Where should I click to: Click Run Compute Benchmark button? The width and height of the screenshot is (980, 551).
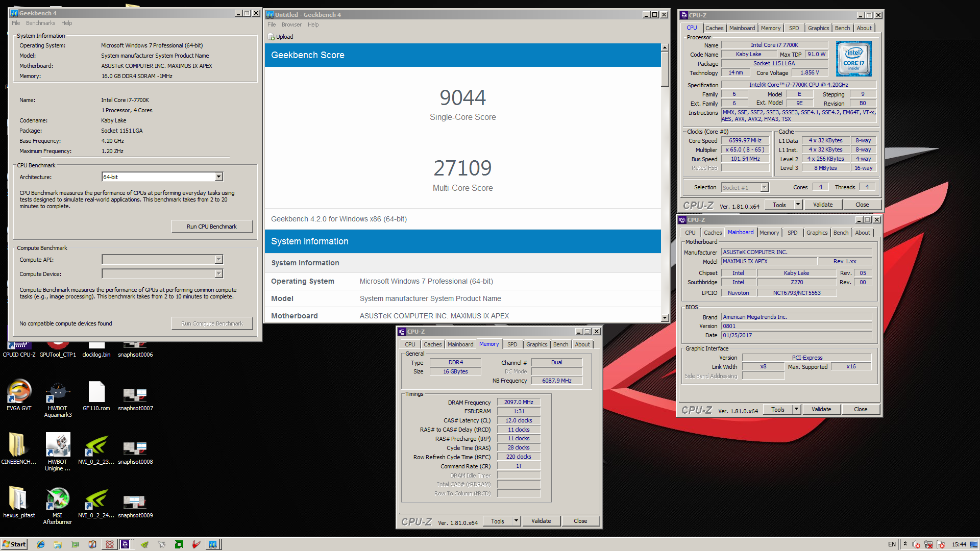pyautogui.click(x=212, y=323)
